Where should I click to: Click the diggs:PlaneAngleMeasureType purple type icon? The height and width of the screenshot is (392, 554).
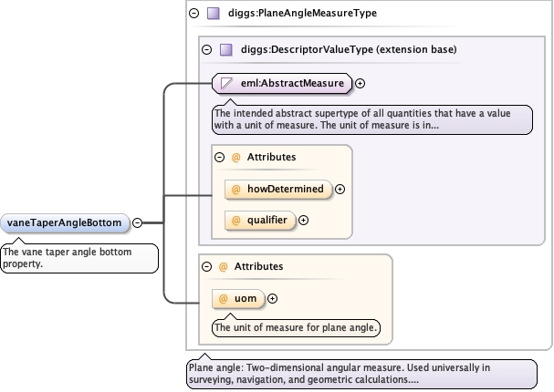pyautogui.click(x=214, y=14)
